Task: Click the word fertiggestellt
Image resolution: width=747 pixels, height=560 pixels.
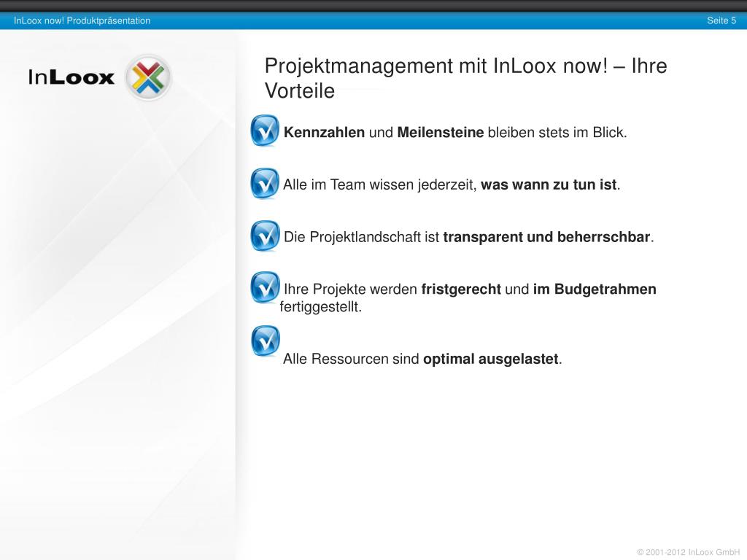Action: [x=321, y=307]
